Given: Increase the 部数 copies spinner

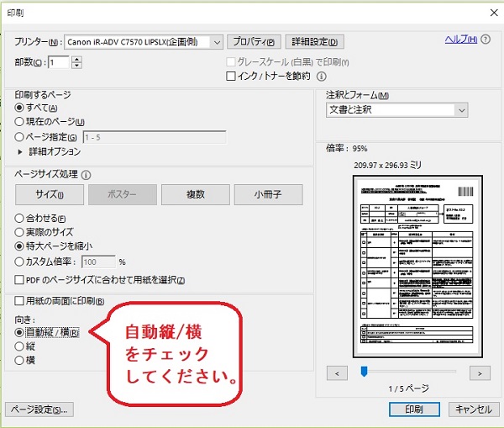Looking at the screenshot, I should tap(77, 58).
